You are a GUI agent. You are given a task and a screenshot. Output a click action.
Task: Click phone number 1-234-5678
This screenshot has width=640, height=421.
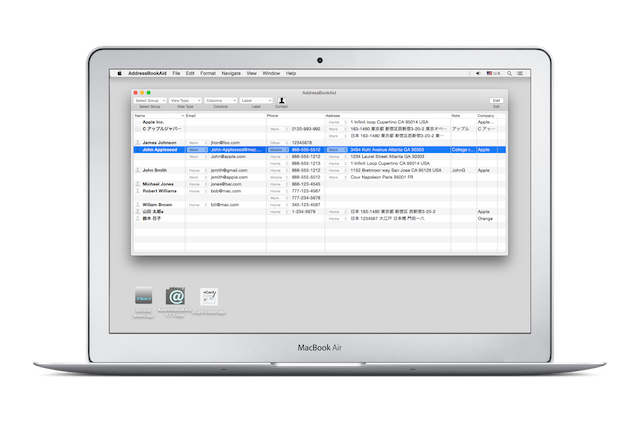click(304, 212)
